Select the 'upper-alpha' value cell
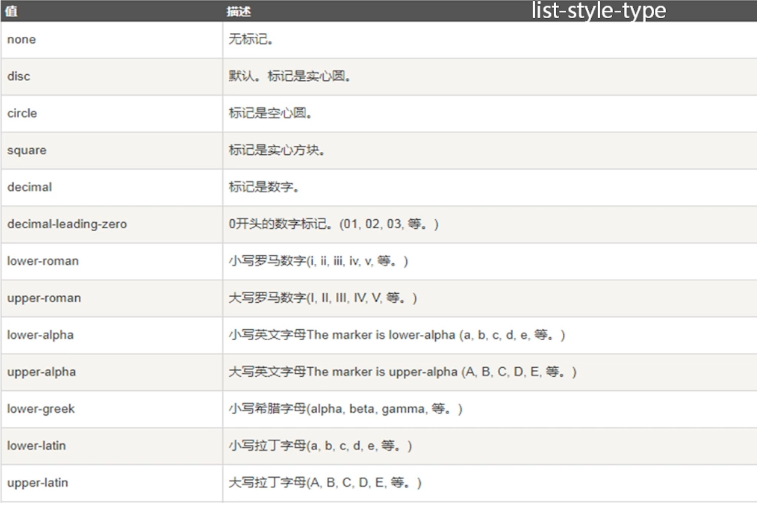The height and width of the screenshot is (519, 757). [112, 372]
